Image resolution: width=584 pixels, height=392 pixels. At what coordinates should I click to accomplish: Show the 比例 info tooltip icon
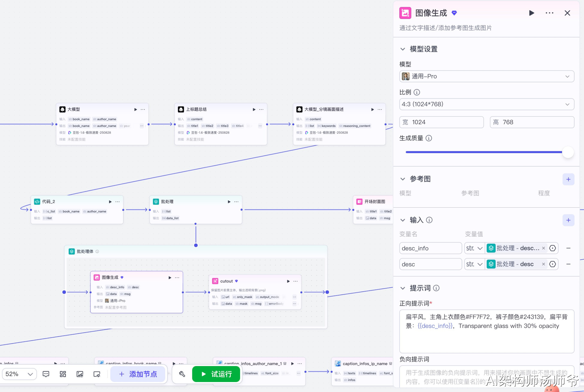coord(417,92)
